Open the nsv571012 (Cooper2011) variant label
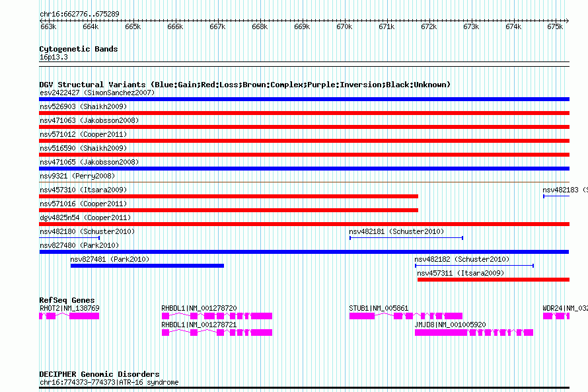This screenshot has height=392, width=588. coord(83,134)
